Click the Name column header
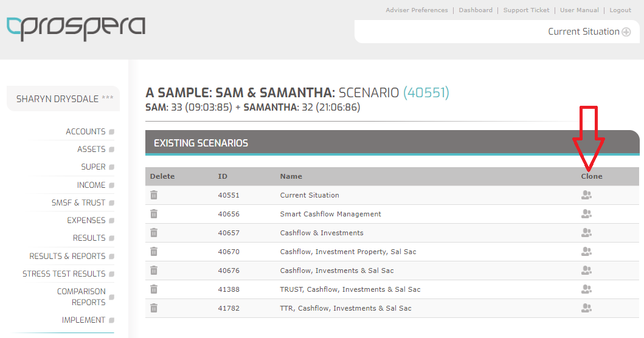Viewport: 644px width, 338px height. 291,176
